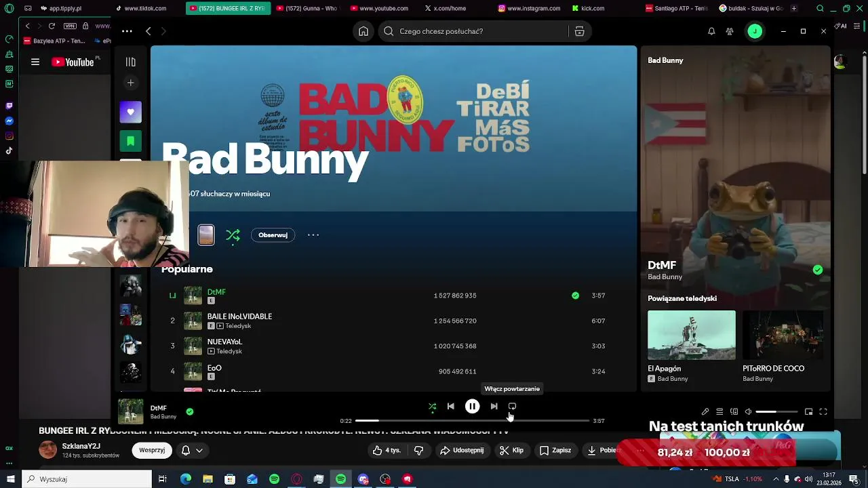Screen dimensions: 868x488
Task: Toggle shuffle on artist page
Action: (x=233, y=235)
